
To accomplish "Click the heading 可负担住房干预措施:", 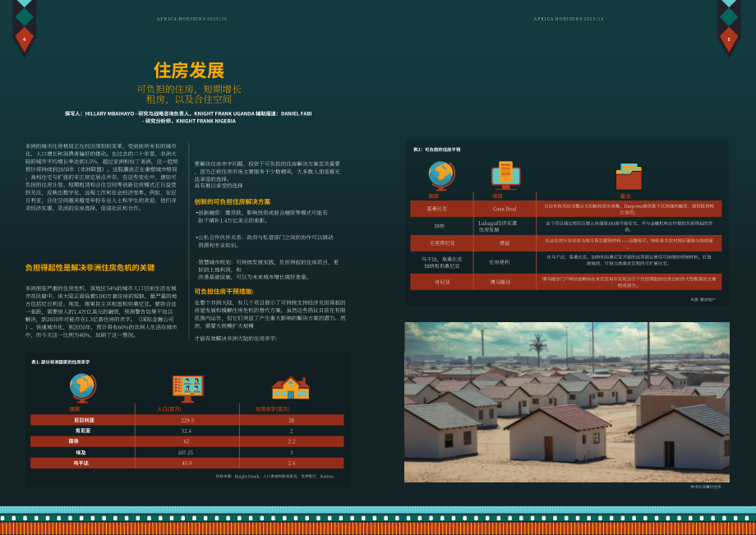I will [x=224, y=291].
